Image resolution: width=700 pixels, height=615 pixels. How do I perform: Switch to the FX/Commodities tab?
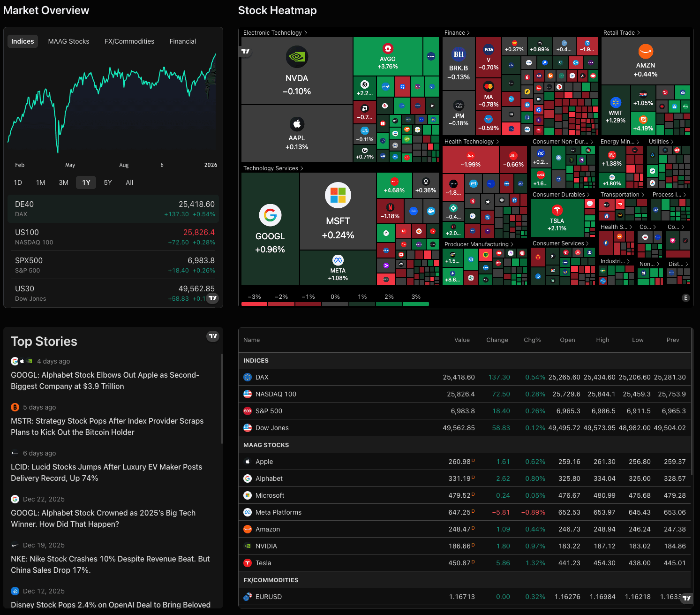coord(129,41)
